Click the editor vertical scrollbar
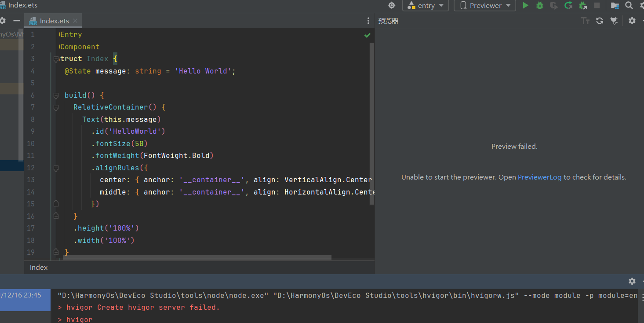This screenshot has height=323, width=644. (372, 123)
